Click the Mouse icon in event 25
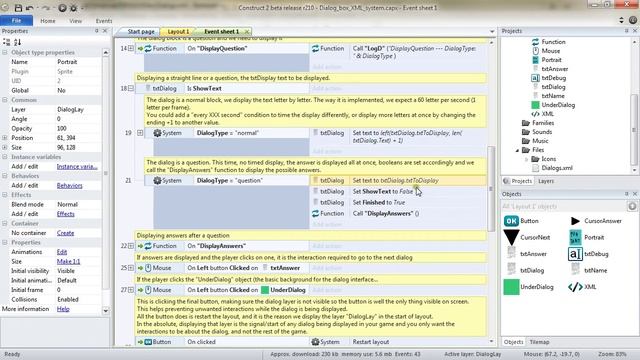Viewport: 640px width, 360px height. (148, 268)
